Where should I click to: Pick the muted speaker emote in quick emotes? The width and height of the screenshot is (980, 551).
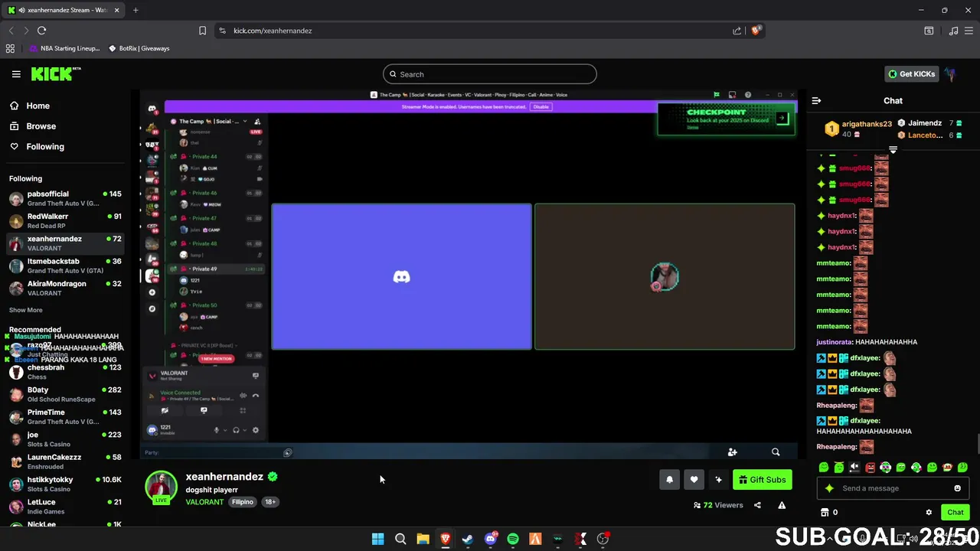pyautogui.click(x=854, y=467)
